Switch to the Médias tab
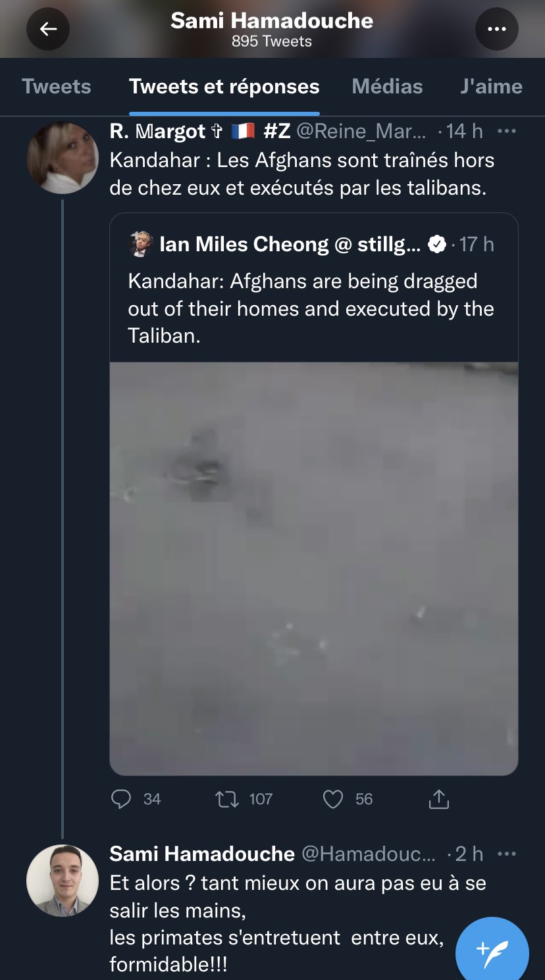 tap(387, 86)
